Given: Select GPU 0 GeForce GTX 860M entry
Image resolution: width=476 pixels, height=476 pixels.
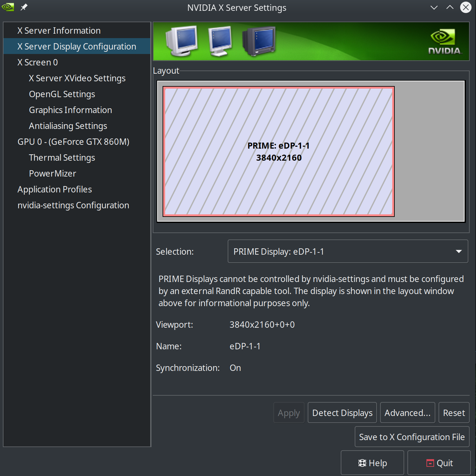Looking at the screenshot, I should pyautogui.click(x=73, y=142).
